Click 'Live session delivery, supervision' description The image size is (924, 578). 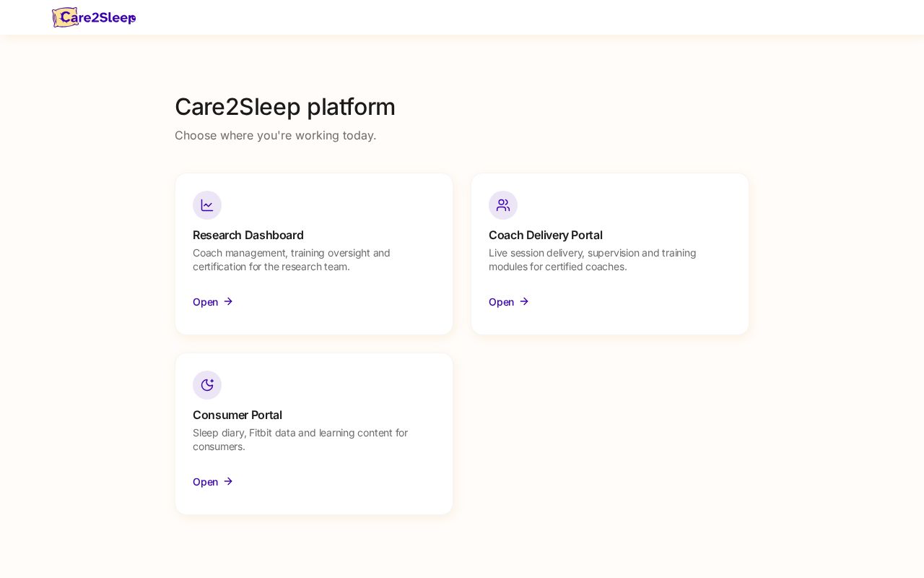coord(593,259)
